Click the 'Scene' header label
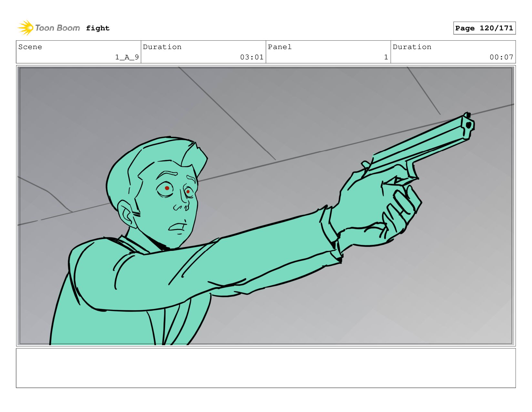 pyautogui.click(x=30, y=47)
